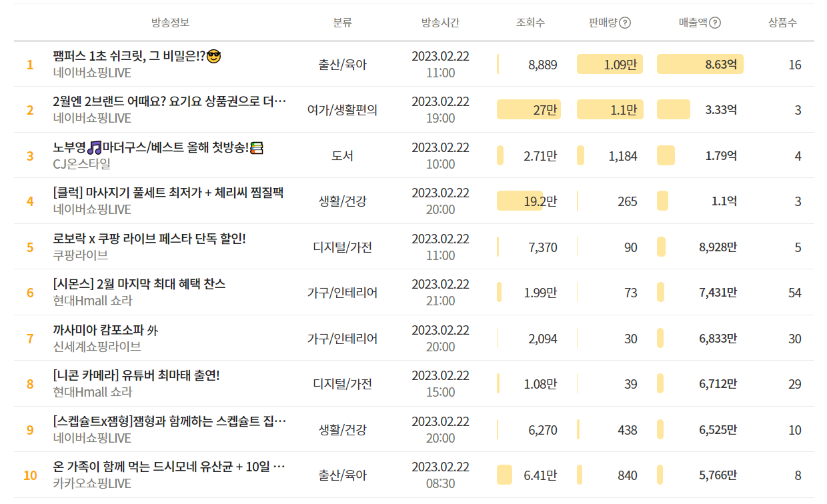This screenshot has width=827, height=504.
Task: Click the 8.63억 sales amount bar
Action: [700, 65]
